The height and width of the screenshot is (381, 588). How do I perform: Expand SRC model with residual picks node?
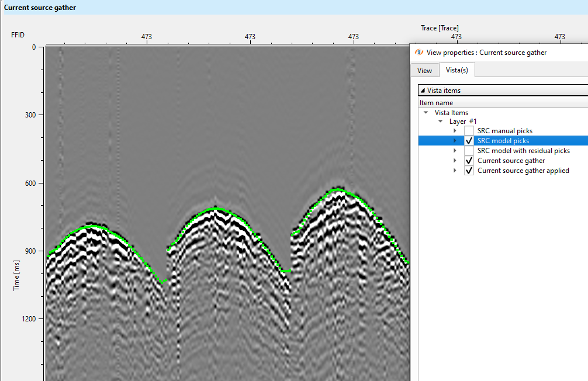point(455,151)
